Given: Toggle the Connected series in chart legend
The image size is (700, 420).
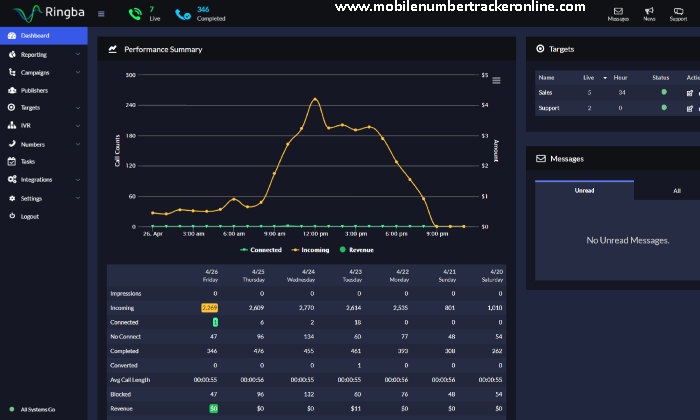Looking at the screenshot, I should [260, 249].
